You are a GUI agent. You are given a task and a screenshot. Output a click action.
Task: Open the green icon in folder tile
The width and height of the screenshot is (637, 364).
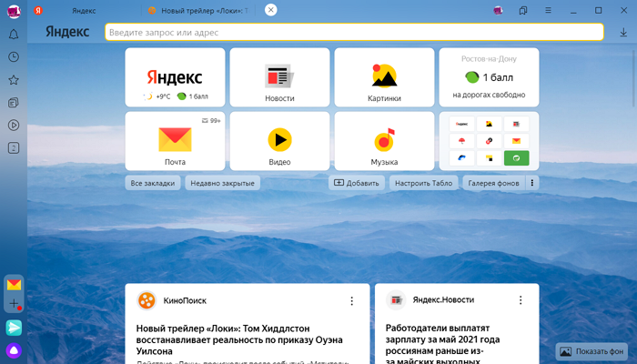point(516,158)
